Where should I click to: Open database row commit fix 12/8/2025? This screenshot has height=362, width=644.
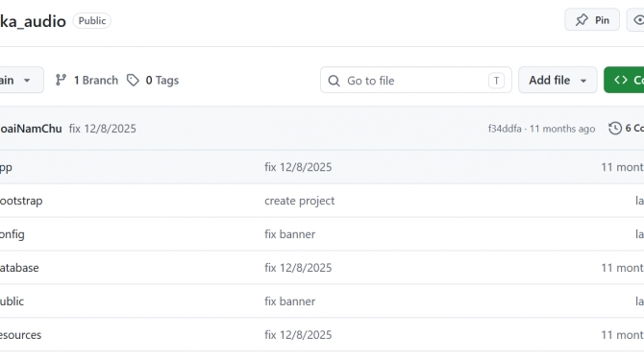pyautogui.click(x=298, y=268)
